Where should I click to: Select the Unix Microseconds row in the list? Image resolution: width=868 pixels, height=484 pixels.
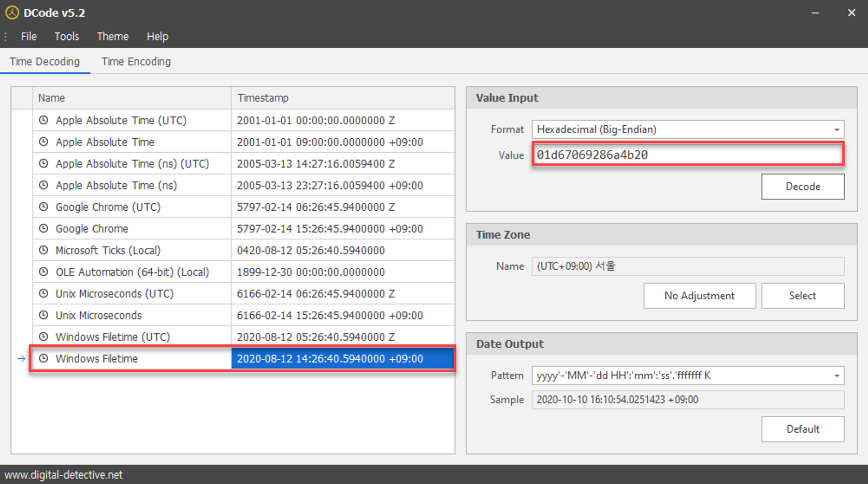pyautogui.click(x=243, y=315)
